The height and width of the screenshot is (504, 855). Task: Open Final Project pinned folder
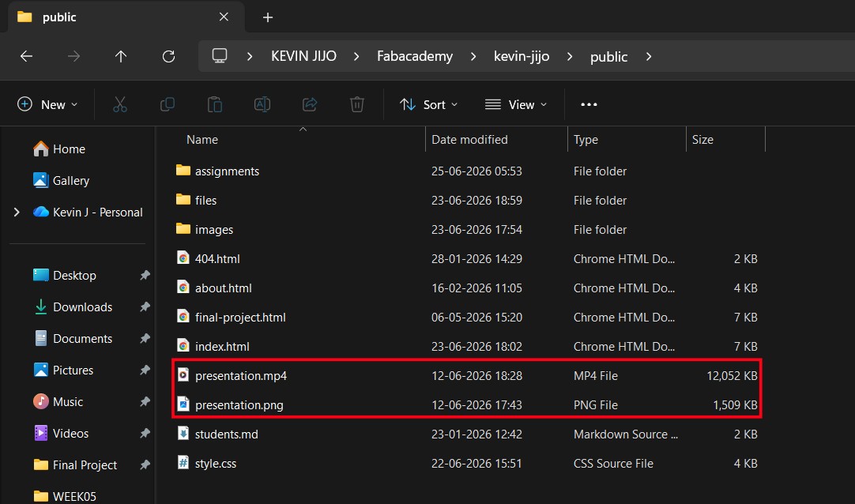coord(75,465)
